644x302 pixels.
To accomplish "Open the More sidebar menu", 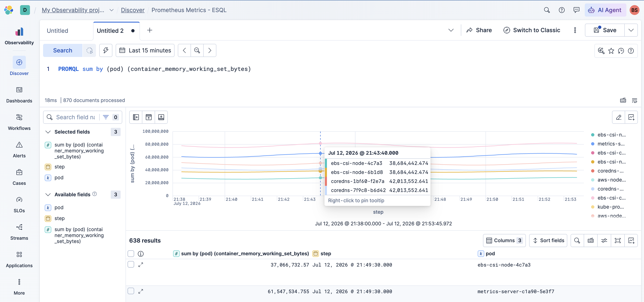I will point(19,287).
